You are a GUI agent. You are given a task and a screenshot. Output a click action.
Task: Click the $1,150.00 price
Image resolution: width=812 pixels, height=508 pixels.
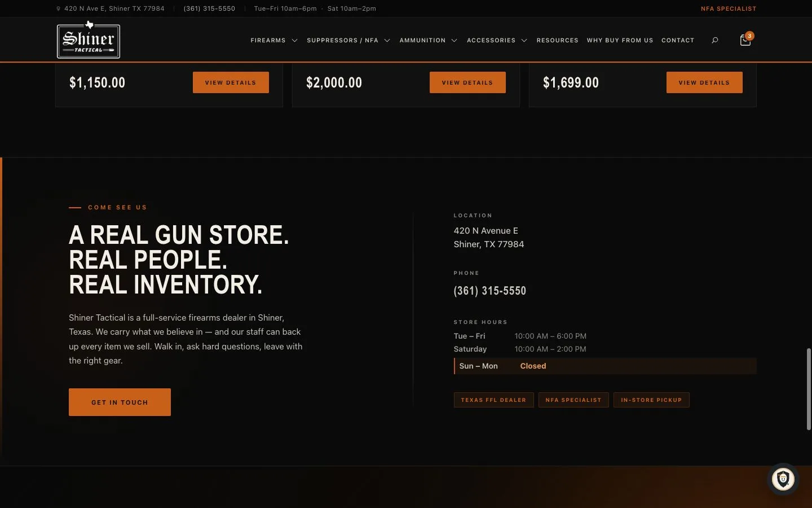[x=97, y=82]
